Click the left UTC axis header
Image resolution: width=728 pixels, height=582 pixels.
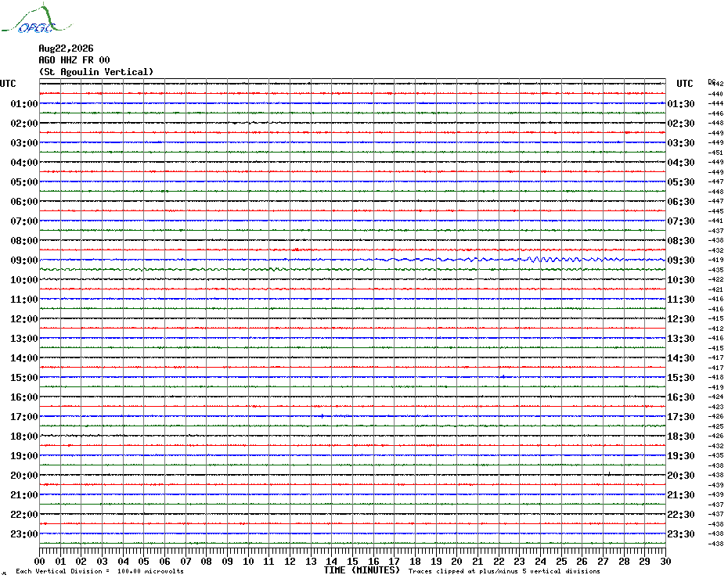pyautogui.click(x=8, y=84)
